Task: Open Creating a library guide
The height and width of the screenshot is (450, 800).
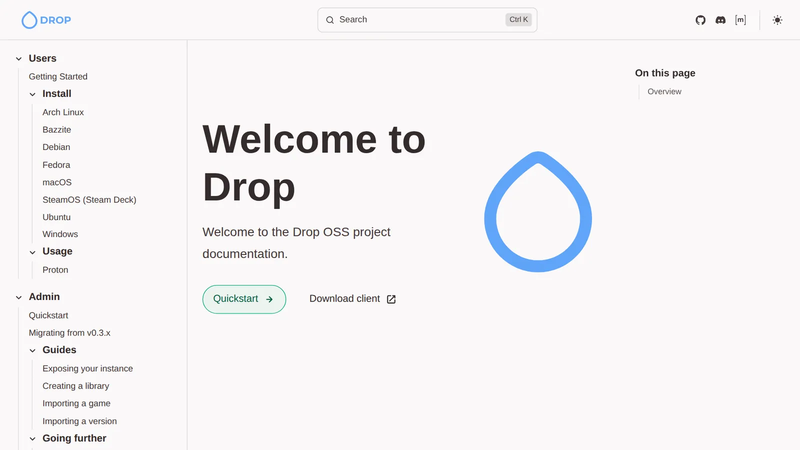Action: [76, 386]
